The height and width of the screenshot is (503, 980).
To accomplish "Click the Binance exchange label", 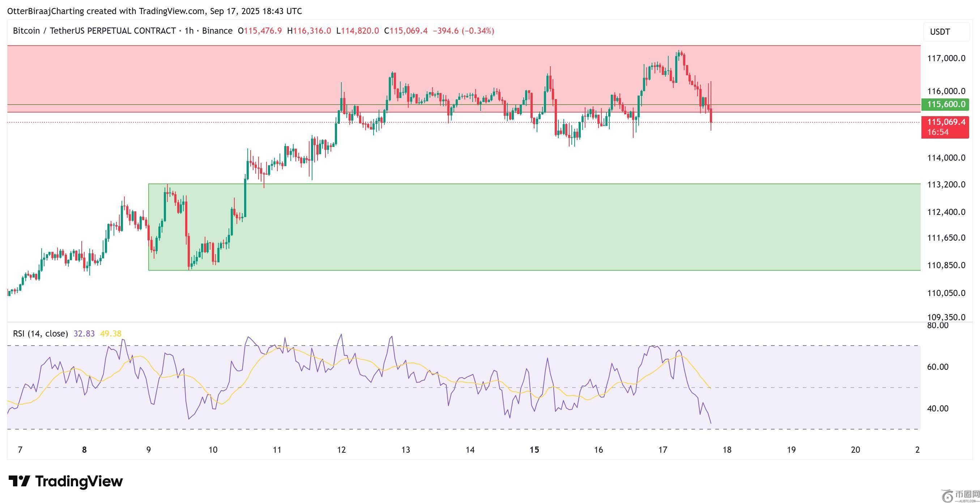I will (x=217, y=31).
